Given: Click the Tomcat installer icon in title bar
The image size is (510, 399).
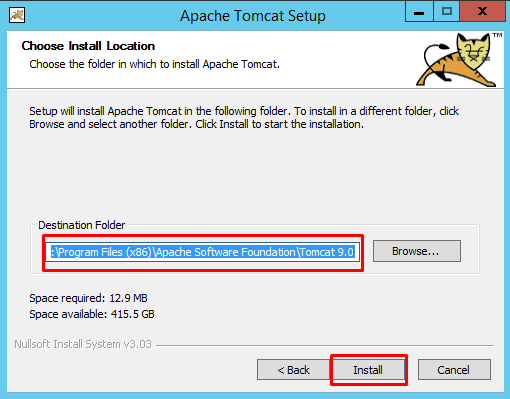Looking at the screenshot, I should [x=17, y=15].
